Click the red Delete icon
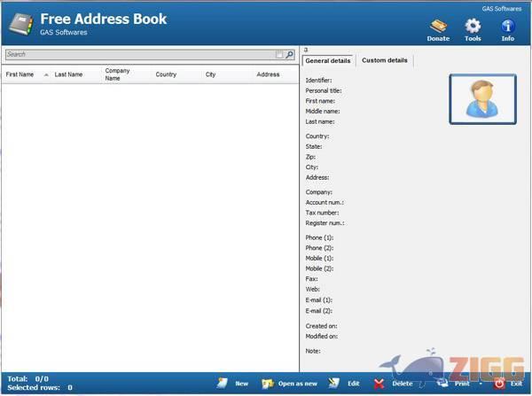532x396 pixels. tap(379, 384)
